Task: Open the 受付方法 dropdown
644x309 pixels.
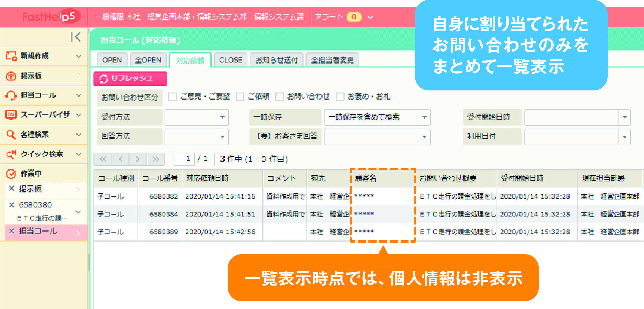Action: click(x=222, y=117)
